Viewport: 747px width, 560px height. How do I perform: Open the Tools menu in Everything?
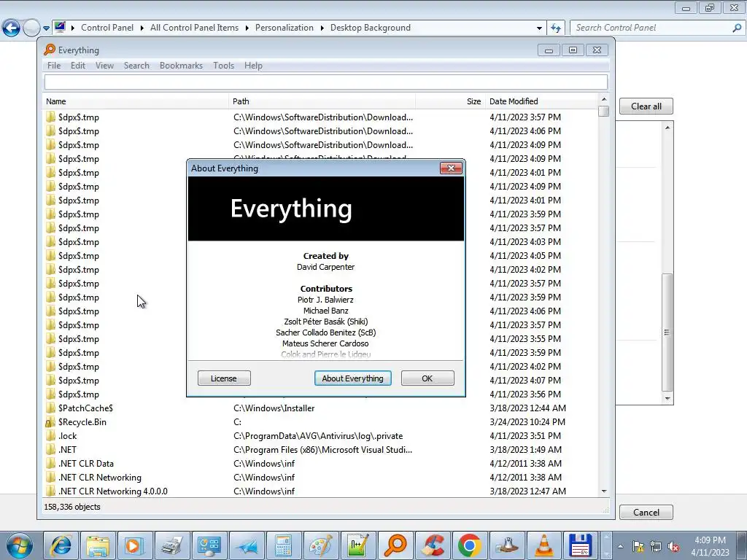tap(223, 66)
